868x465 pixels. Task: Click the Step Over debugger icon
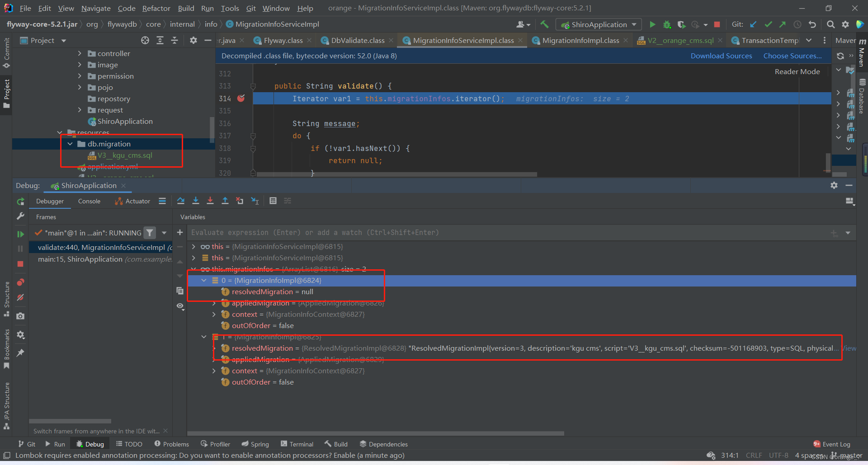point(181,201)
